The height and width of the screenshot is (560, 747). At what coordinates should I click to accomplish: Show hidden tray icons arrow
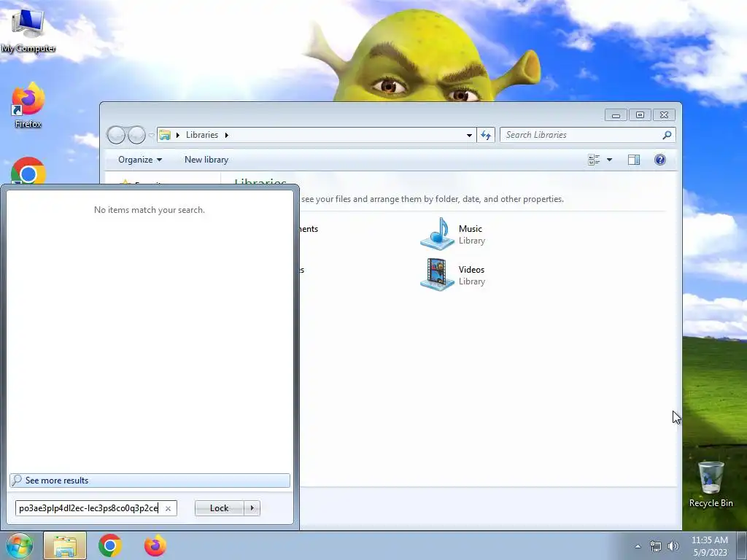click(638, 546)
